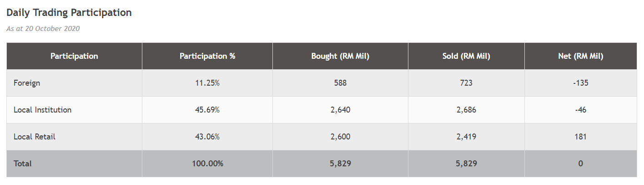Click Foreign participation value 11.25%
Screen dimensions: 644x185
[207, 83]
